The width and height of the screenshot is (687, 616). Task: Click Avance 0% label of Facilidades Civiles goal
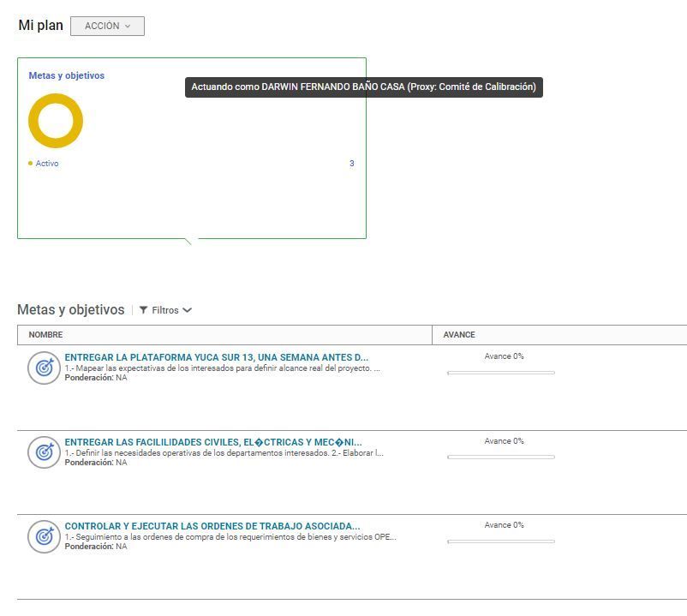(504, 441)
